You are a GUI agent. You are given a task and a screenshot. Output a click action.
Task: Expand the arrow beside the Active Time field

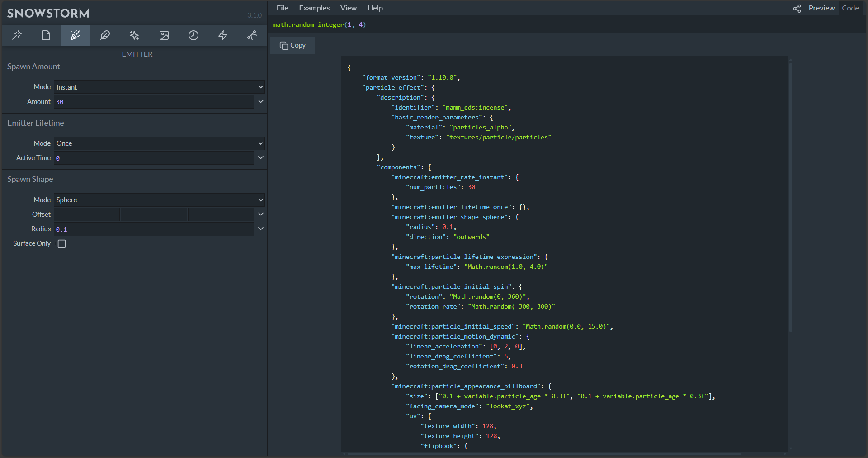coord(261,157)
